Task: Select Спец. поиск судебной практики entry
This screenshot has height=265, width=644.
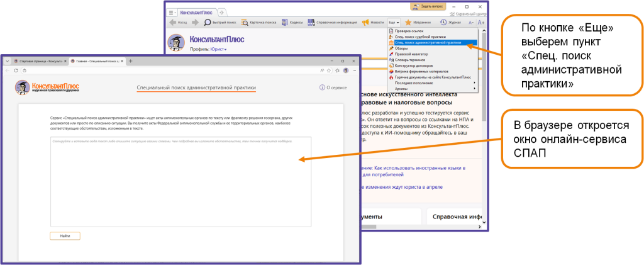Action: coord(433,37)
